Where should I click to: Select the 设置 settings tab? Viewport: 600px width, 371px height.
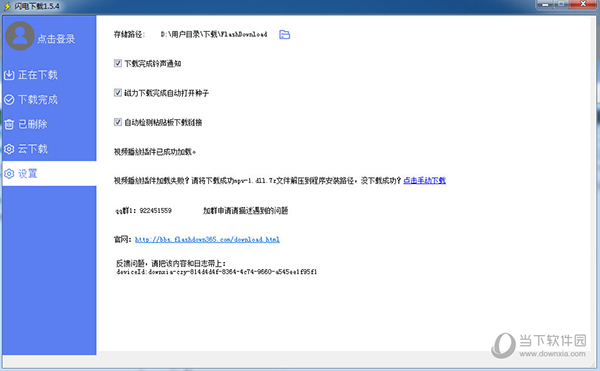49,174
